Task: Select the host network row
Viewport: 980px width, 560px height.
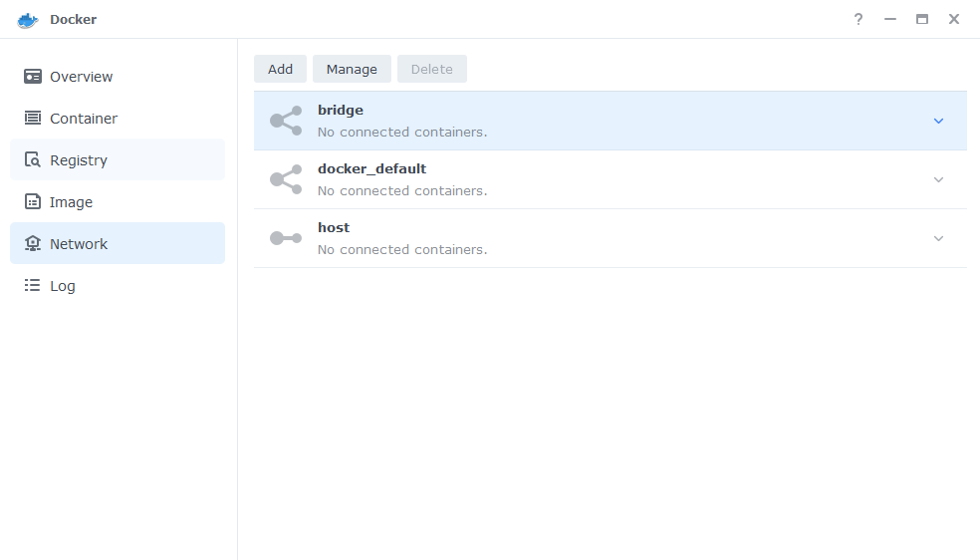Action: 610,238
